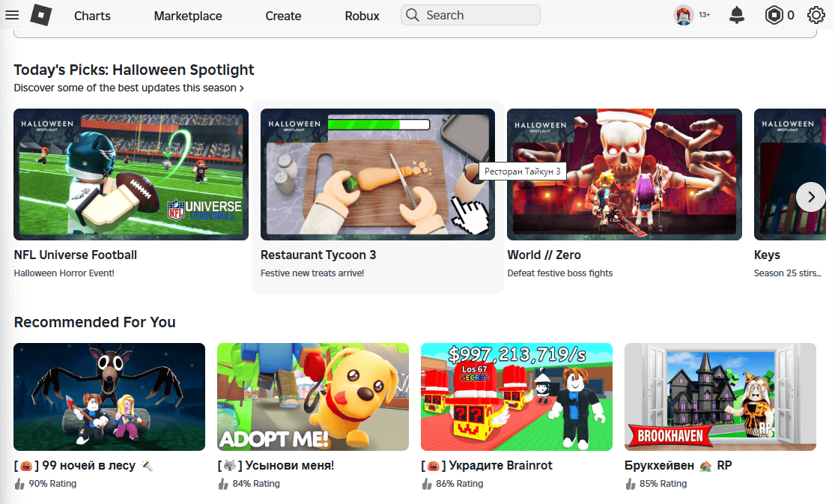Click the NFL Universe Football title
Screen dimensions: 835x504
pos(76,255)
